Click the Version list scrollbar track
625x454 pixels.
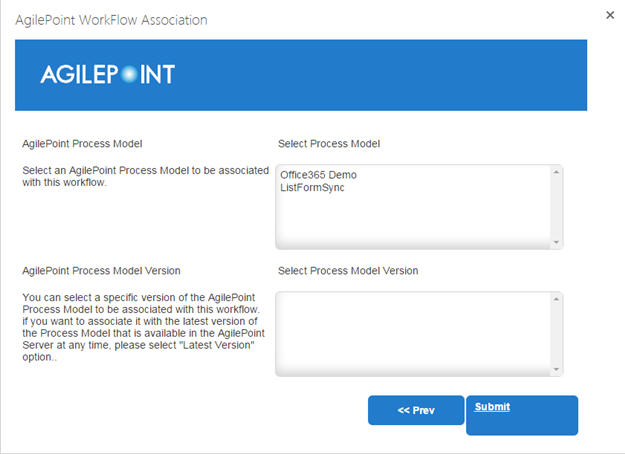click(556, 334)
